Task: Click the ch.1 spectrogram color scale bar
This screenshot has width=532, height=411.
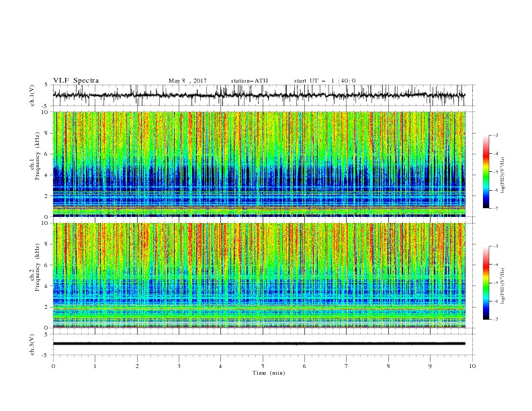Action: [x=486, y=172]
